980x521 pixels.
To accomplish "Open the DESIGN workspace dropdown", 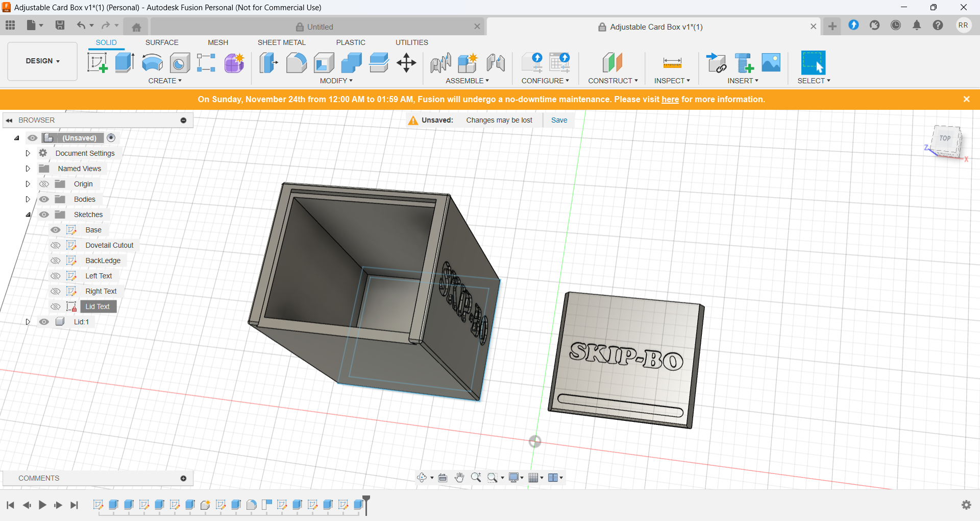I will click(x=42, y=61).
